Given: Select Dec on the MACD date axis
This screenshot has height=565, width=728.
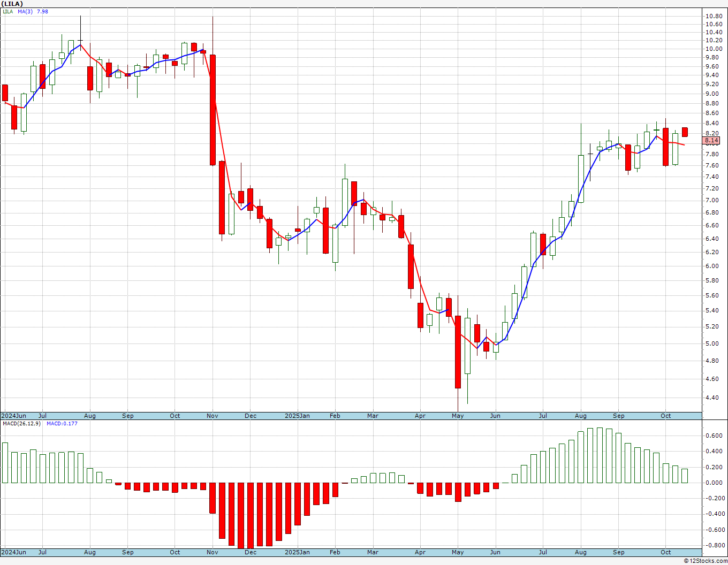Looking at the screenshot, I should click(251, 552).
